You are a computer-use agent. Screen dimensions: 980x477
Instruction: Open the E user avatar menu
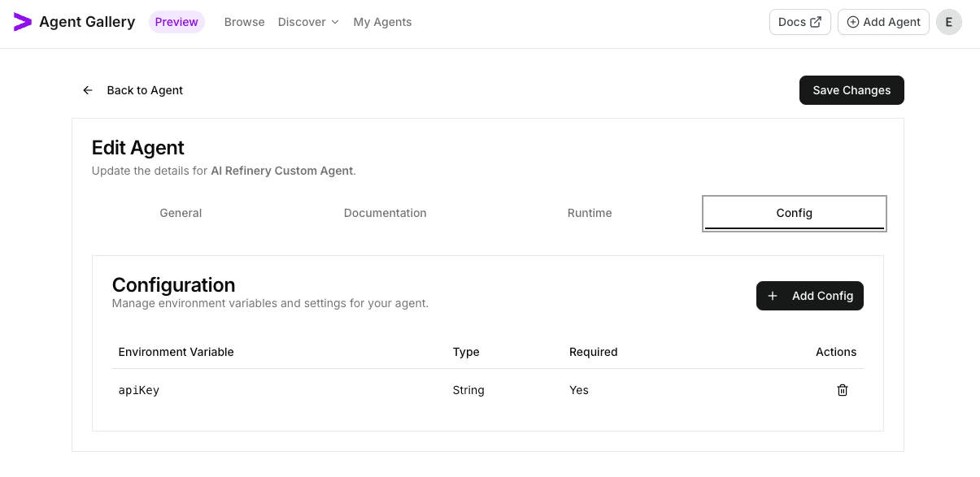(x=948, y=22)
